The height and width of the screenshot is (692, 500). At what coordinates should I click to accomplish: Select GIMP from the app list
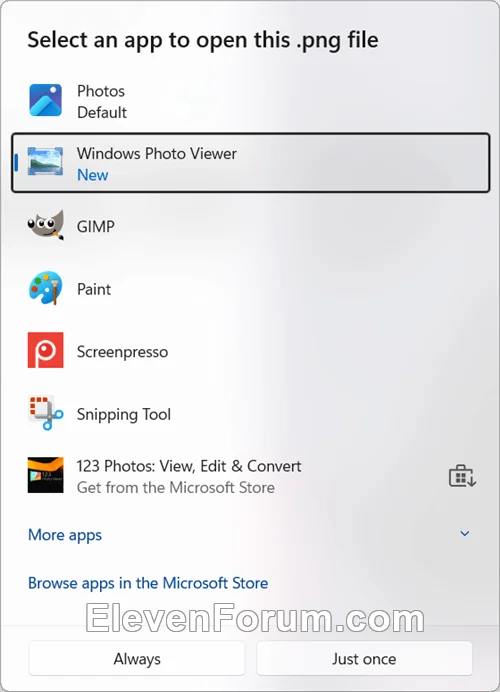point(250,226)
